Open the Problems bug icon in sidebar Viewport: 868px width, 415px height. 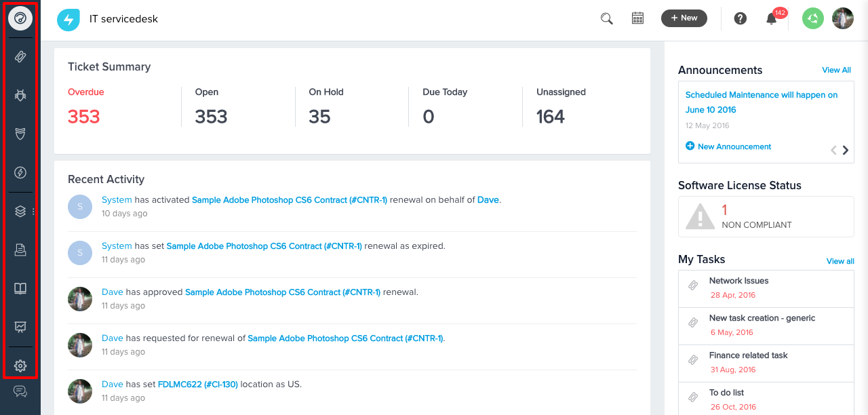(x=20, y=96)
